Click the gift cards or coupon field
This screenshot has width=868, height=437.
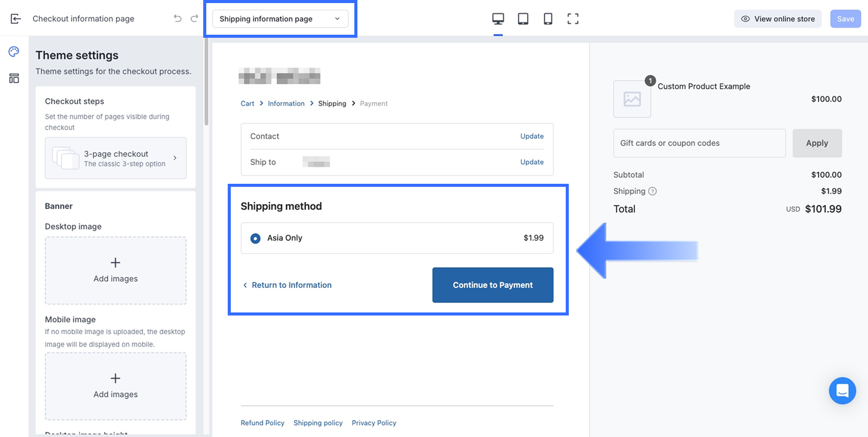[x=699, y=143]
